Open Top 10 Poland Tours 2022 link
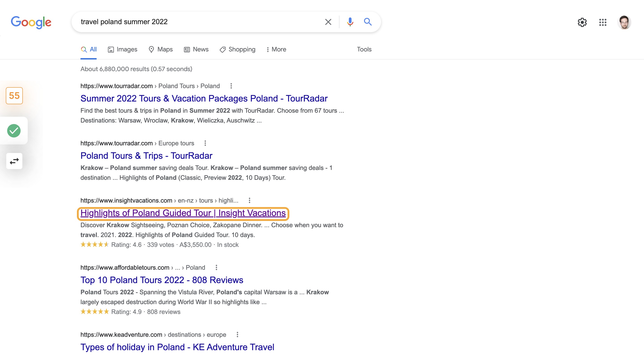Viewport: 644px width, 356px height. pyautogui.click(x=162, y=280)
